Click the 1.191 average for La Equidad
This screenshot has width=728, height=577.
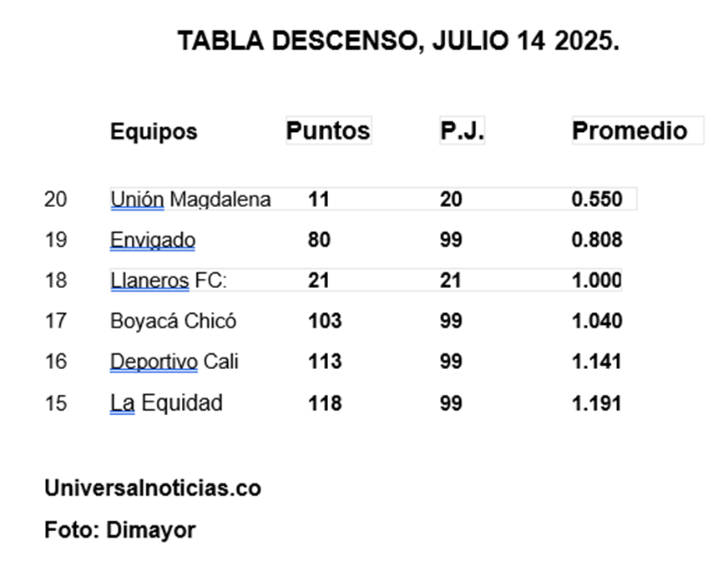pyautogui.click(x=596, y=403)
